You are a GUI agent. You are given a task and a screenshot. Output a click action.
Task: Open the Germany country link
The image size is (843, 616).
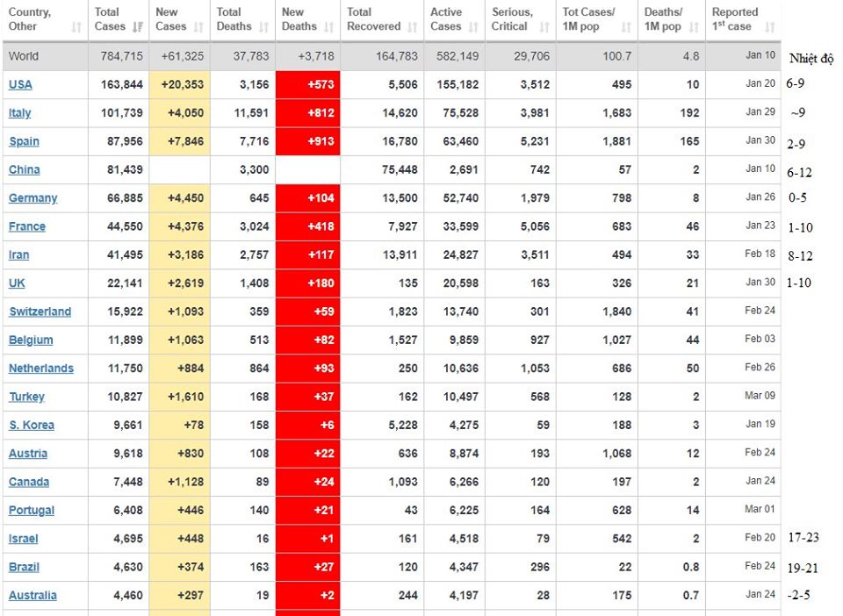click(32, 198)
